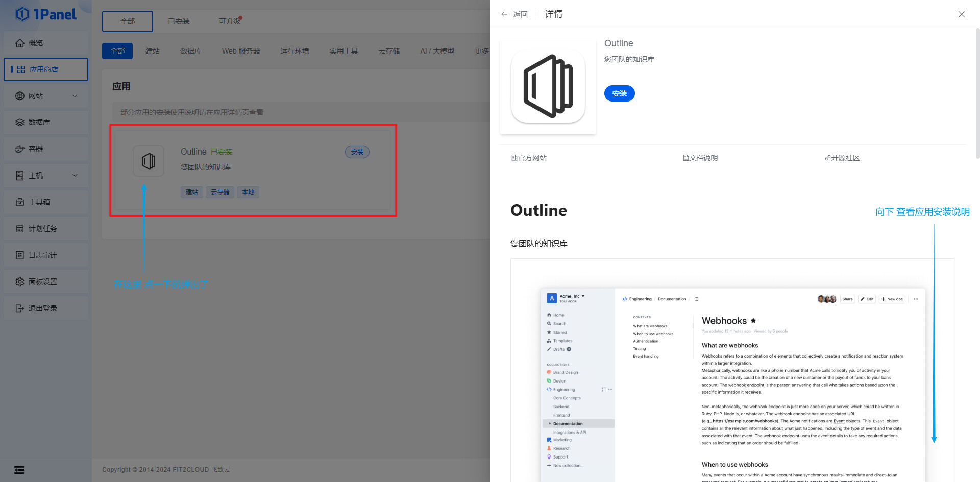Switch to the top 全部 tab
The width and height of the screenshot is (980, 482).
coord(128,21)
